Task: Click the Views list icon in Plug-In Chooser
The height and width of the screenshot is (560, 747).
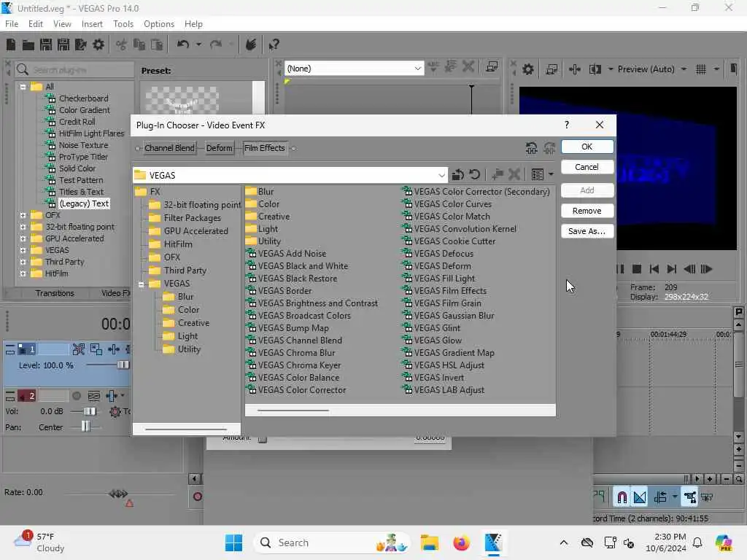Action: pyautogui.click(x=538, y=175)
